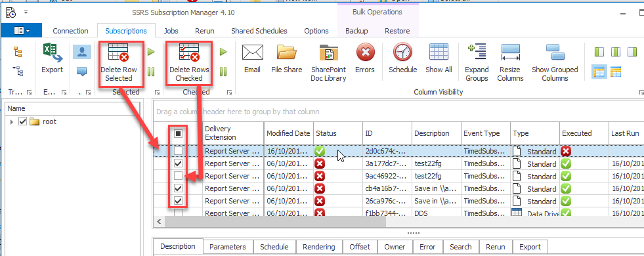
Task: Open the Options ribbon tab
Action: tap(316, 31)
